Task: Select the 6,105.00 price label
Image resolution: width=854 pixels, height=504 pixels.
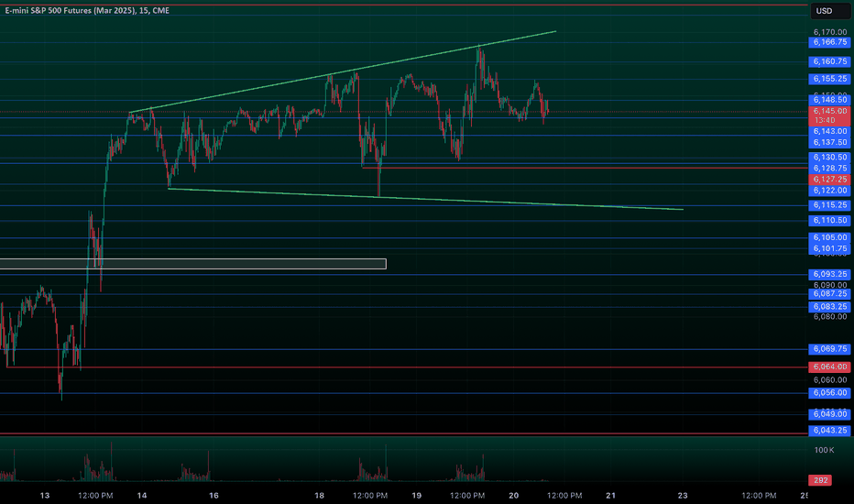Action: click(x=829, y=237)
